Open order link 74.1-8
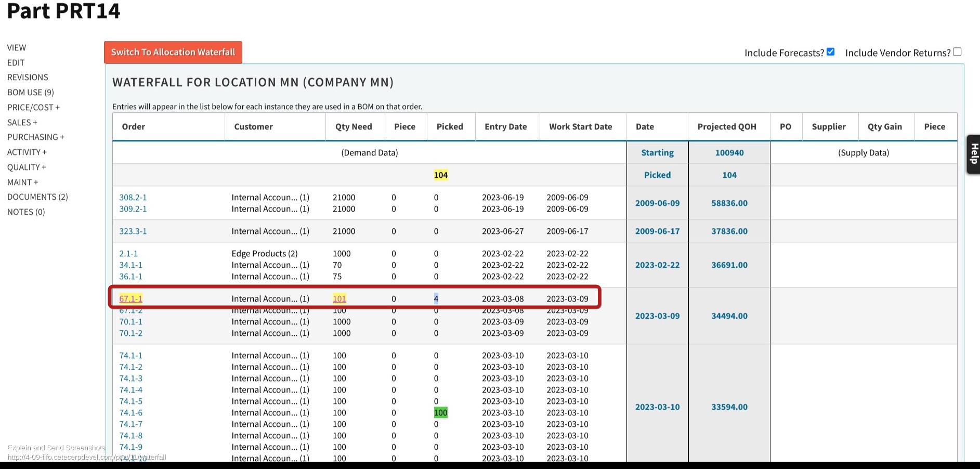 point(130,436)
